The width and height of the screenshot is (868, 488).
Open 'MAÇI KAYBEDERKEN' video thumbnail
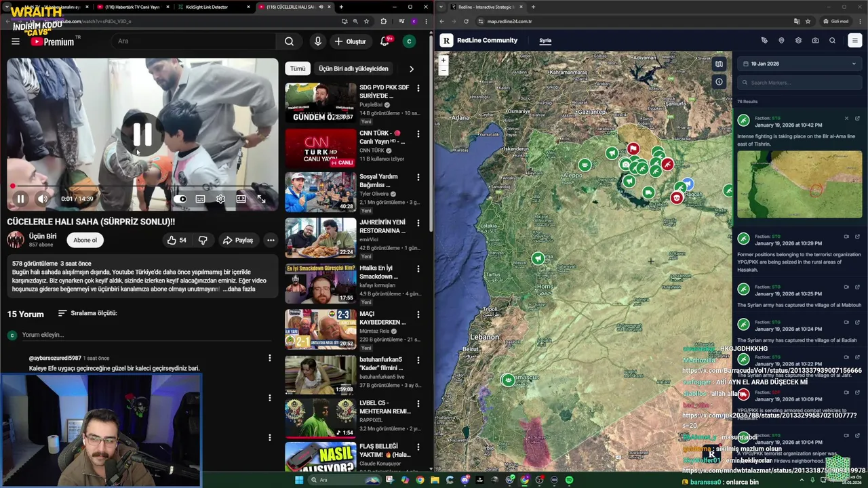[320, 329]
